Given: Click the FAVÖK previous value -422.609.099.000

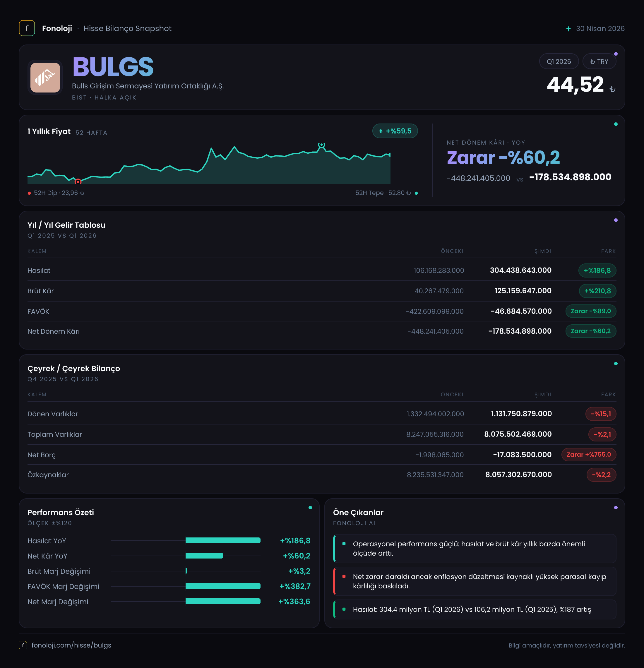Looking at the screenshot, I should pyautogui.click(x=434, y=311).
